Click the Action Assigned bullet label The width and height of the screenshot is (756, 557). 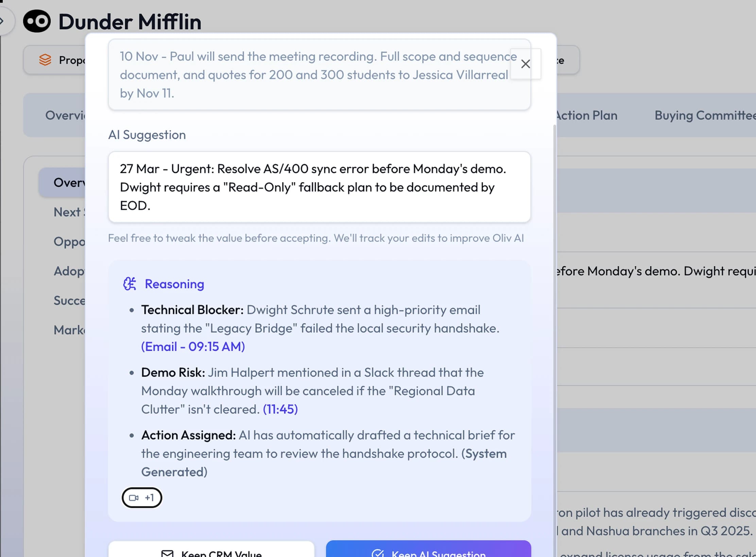pos(188,435)
